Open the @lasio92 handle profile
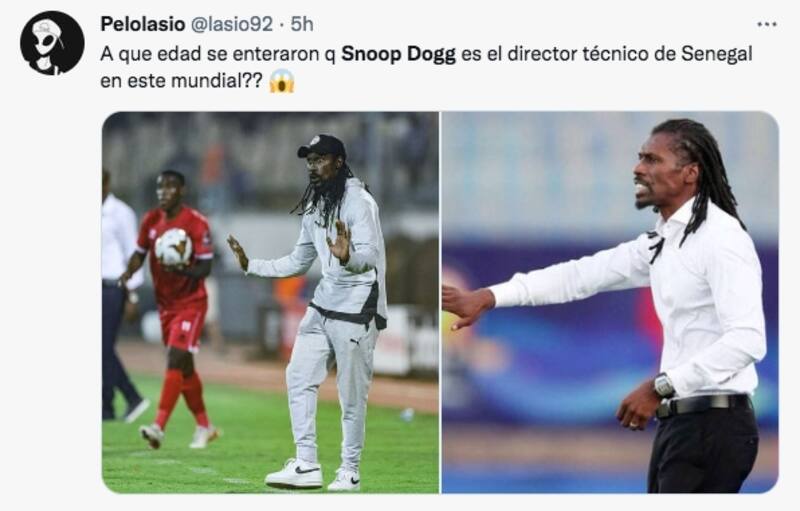 tap(232, 24)
